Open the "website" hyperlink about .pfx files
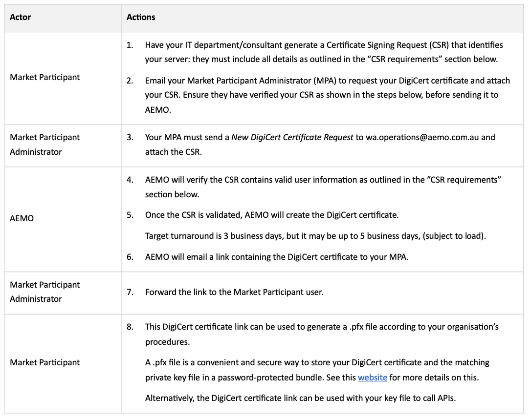Screen dimensions: 531x420 pos(373,378)
